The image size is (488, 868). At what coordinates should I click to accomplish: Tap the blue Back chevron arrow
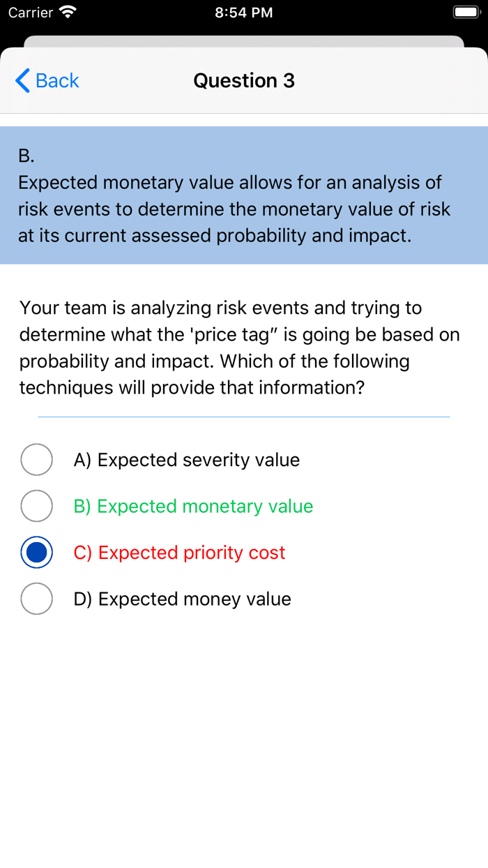click(22, 81)
